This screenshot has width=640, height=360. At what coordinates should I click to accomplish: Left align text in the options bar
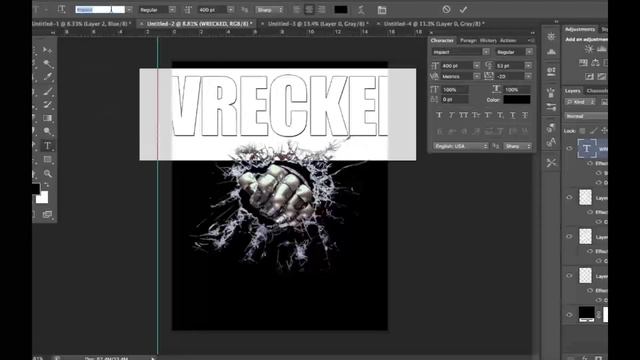(x=297, y=9)
